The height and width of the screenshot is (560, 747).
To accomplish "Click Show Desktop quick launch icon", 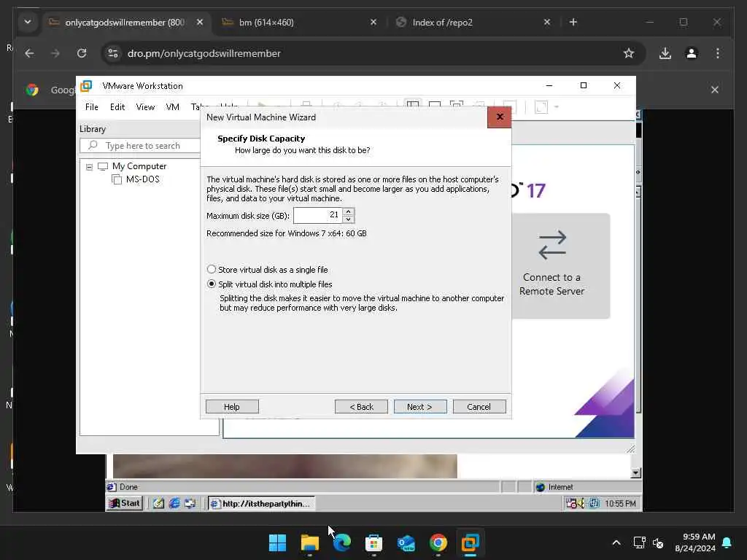I will (158, 503).
